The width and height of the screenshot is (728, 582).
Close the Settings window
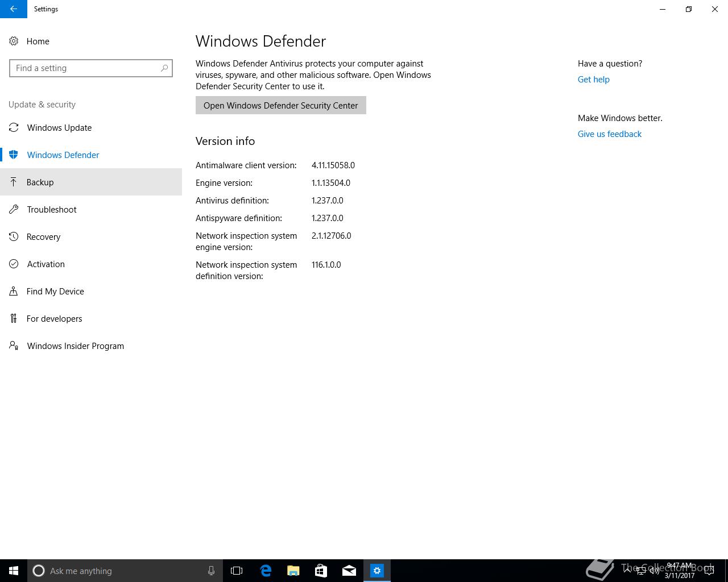coord(715,9)
